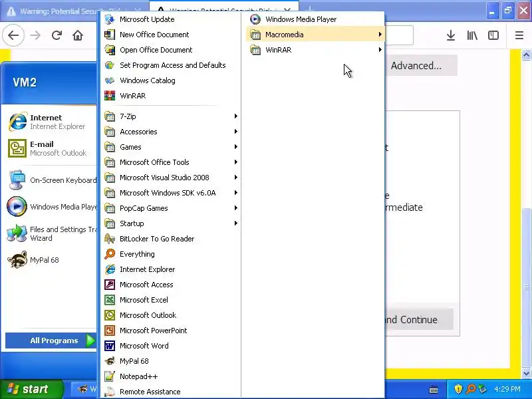
Task: Open the browser Downloads panel
Action: click(x=451, y=35)
